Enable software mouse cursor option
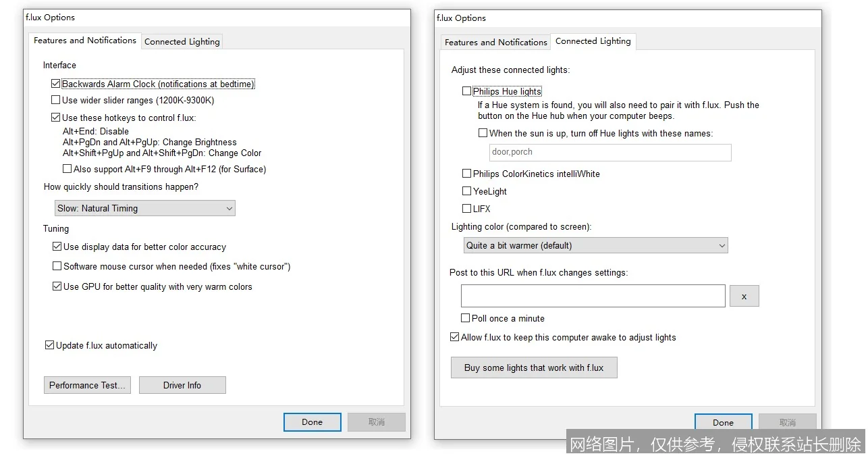Viewport: 868px width, 456px height. pos(57,266)
